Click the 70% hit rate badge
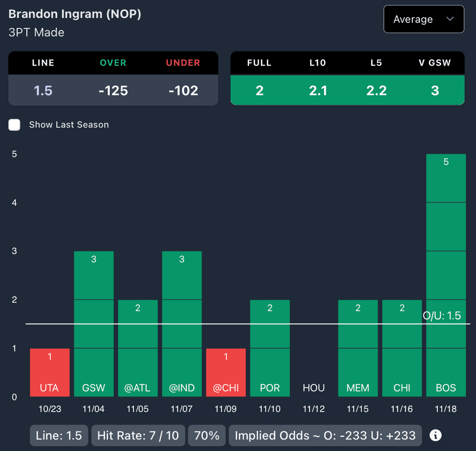 [x=207, y=435]
